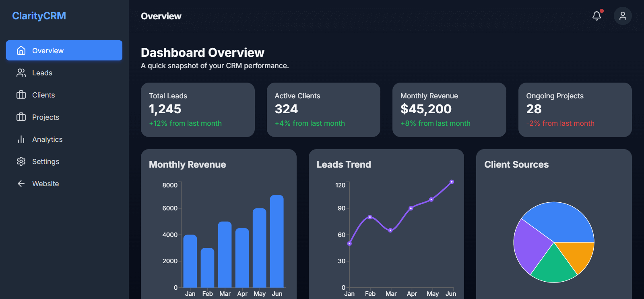Click the briefcase icon beside Clients
This screenshot has height=299, width=644.
(x=21, y=95)
